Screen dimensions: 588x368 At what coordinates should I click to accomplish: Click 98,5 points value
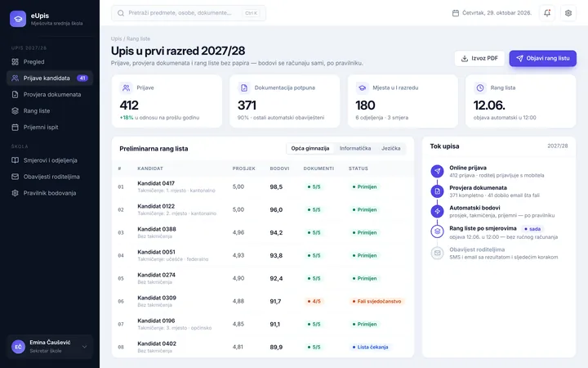click(x=276, y=186)
